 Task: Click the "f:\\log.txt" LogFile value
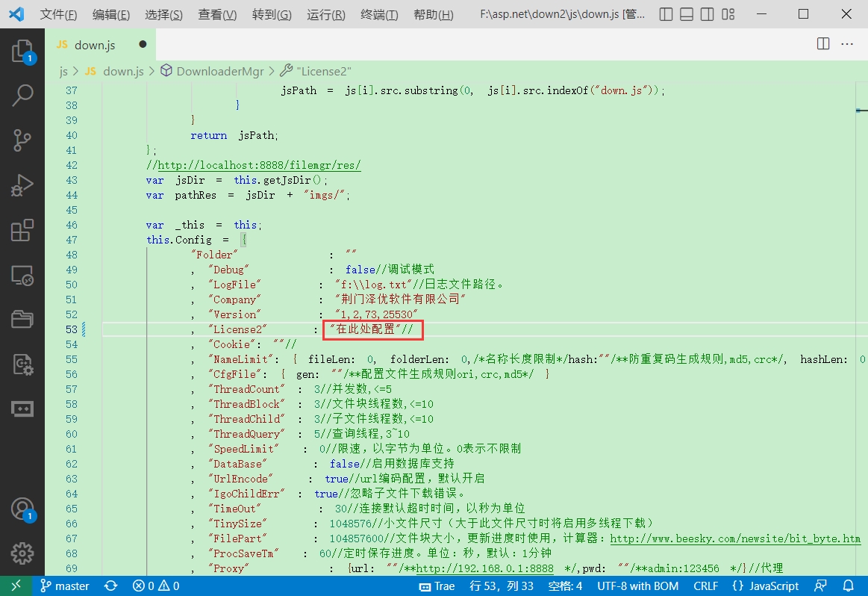coord(373,284)
